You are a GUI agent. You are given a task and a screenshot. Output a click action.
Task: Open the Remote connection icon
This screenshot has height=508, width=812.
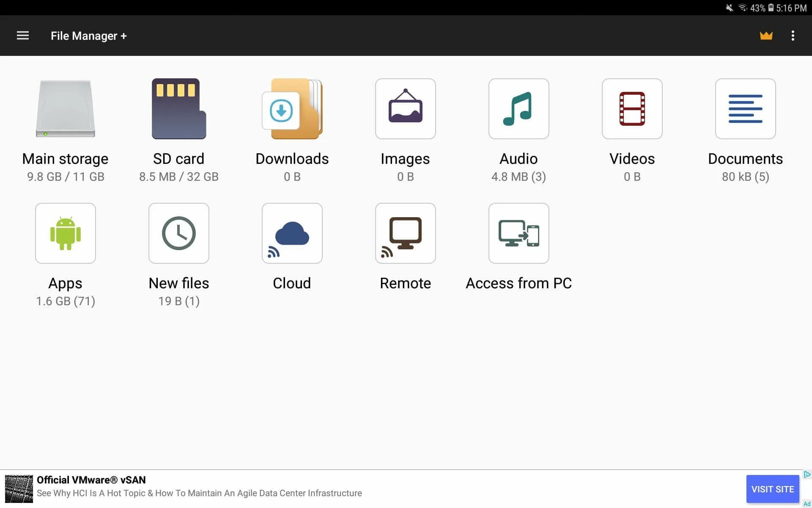coord(405,233)
